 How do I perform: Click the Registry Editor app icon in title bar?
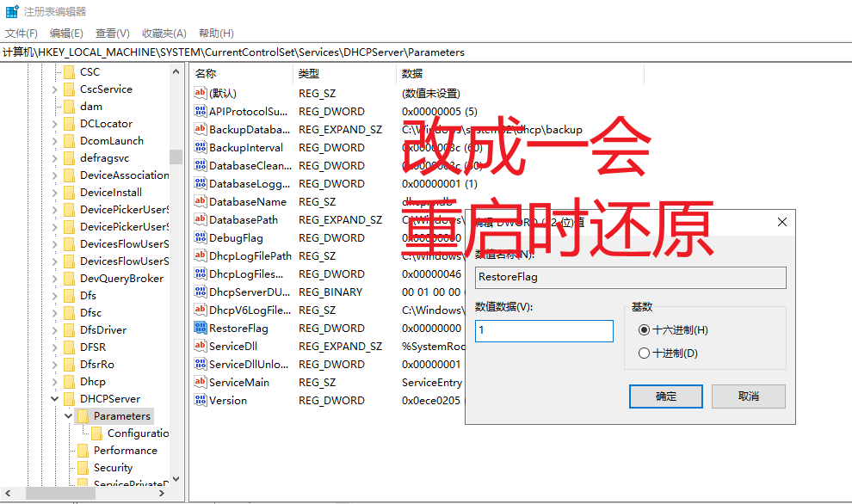[x=12, y=11]
